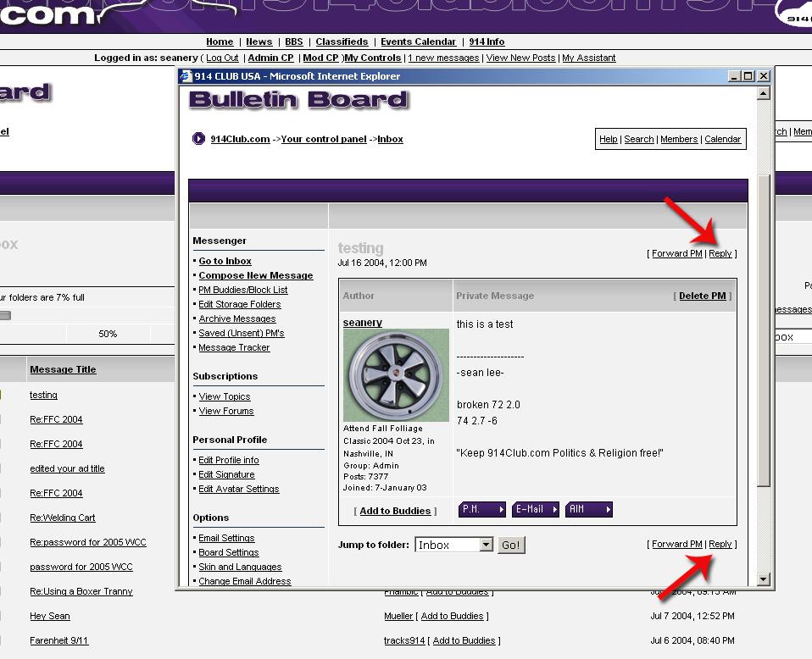Screen dimensions: 812x659
Task: Minimize the 914 CLUB USA popup window
Action: (x=734, y=76)
